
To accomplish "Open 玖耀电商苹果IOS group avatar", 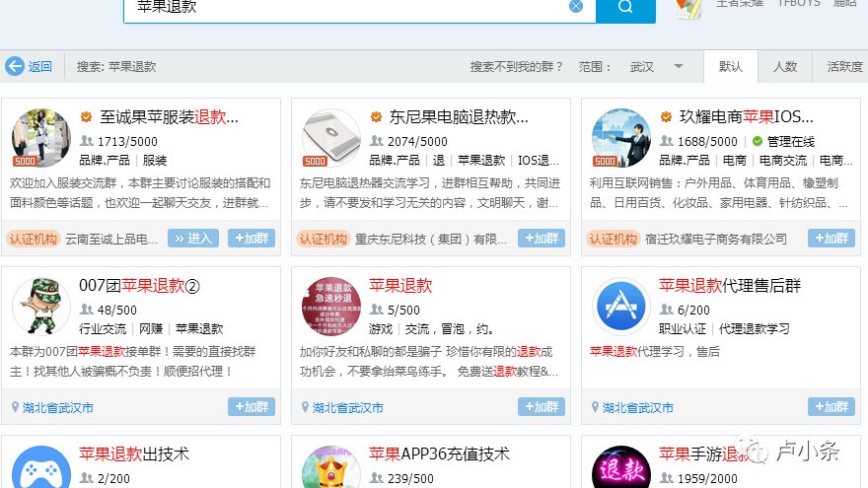I will [x=621, y=138].
